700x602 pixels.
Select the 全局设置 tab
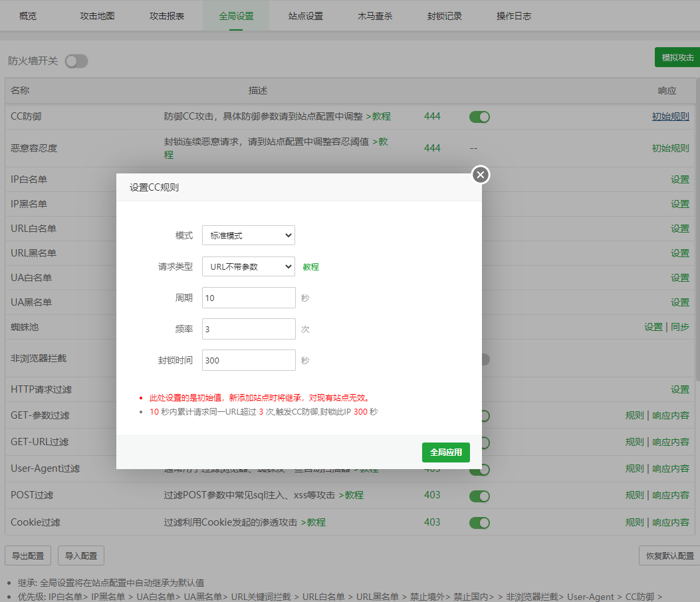click(x=236, y=16)
